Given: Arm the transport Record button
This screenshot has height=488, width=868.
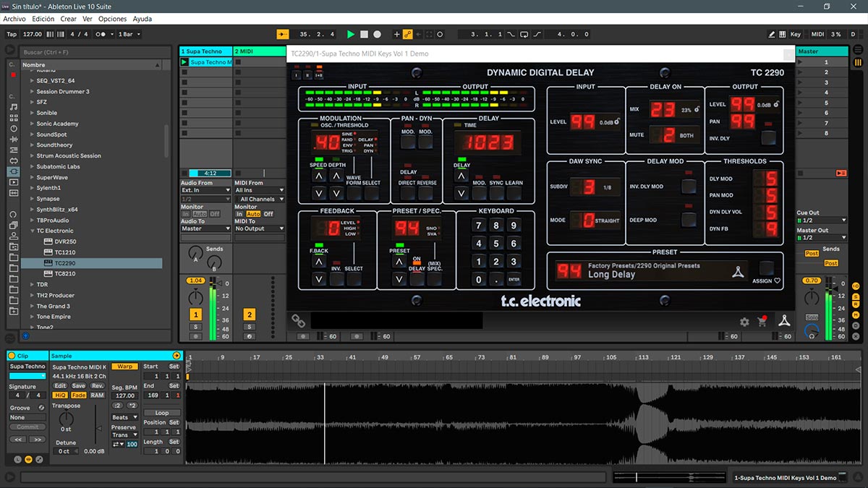Looking at the screenshot, I should 377,34.
